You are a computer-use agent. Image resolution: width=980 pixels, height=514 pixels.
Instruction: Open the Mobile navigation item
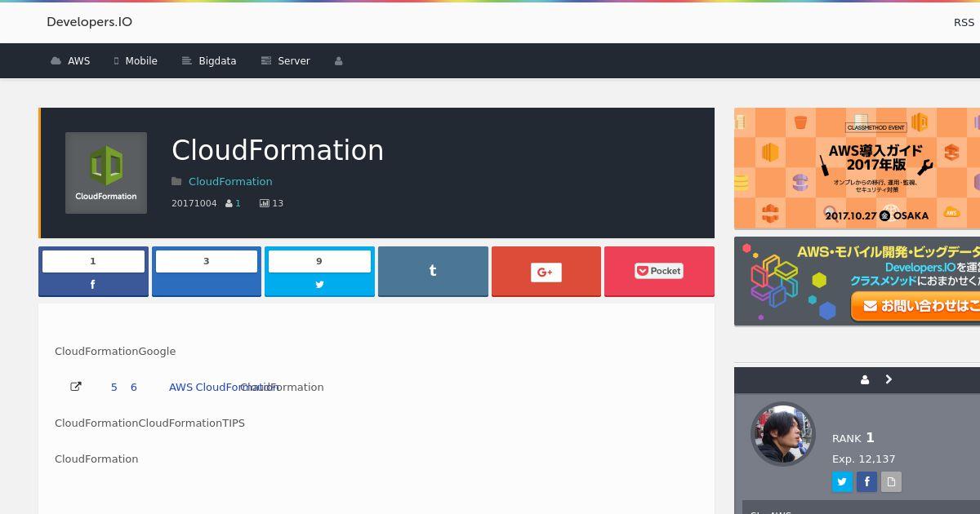click(136, 61)
